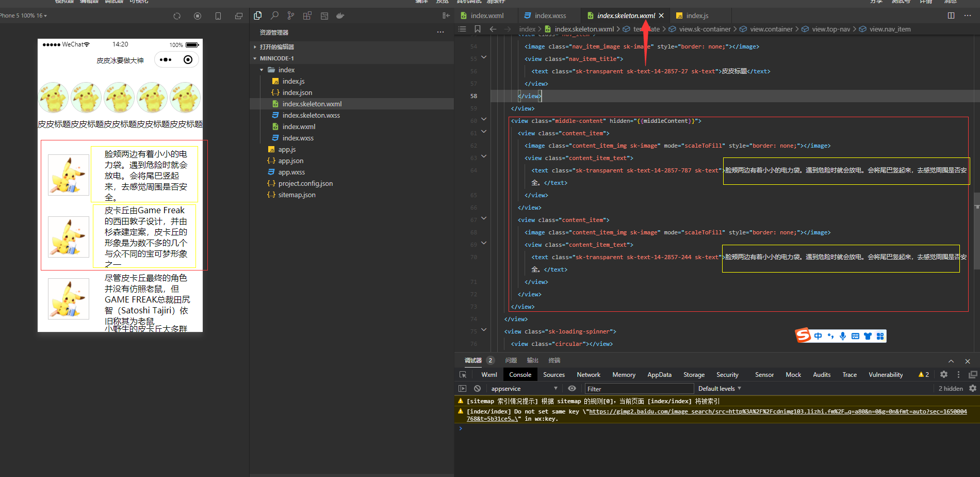This screenshot has width=980, height=477.
Task: Open the resource manager ellipsis menu
Action: [440, 32]
